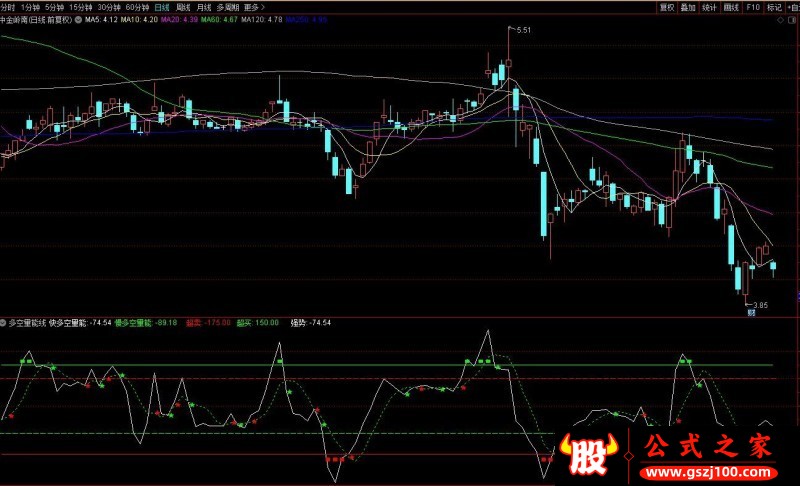Click the indicator settings icon beside 多空量能线
The image size is (800, 486).
pos(4,323)
